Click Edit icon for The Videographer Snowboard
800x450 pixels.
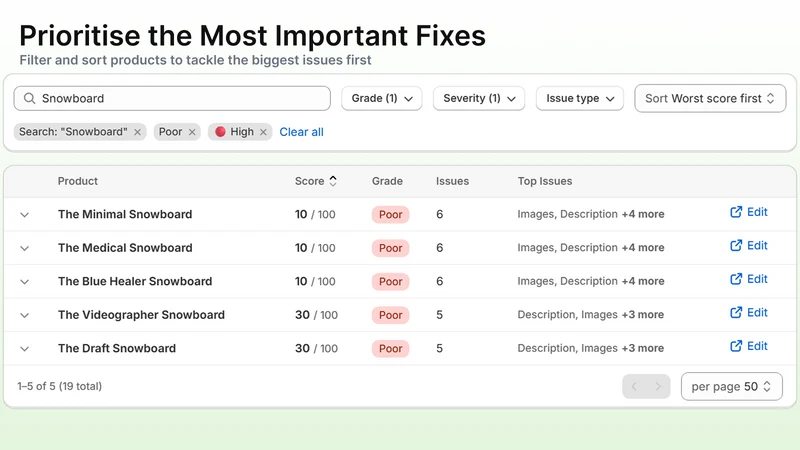coord(736,313)
